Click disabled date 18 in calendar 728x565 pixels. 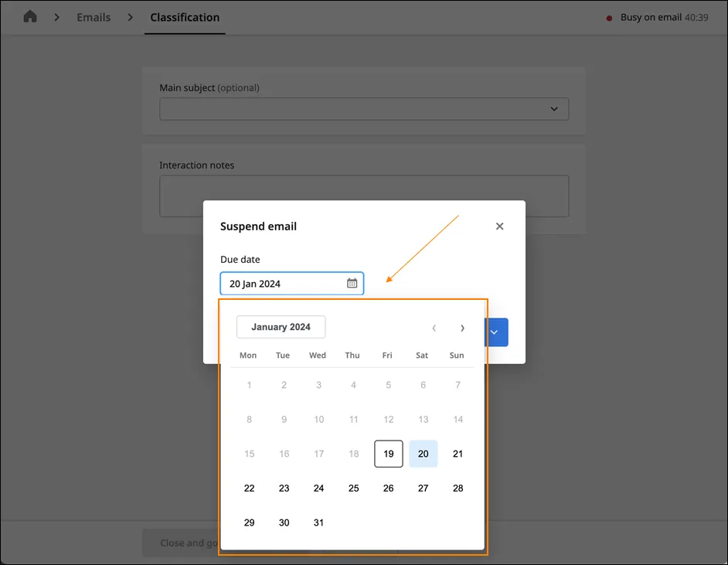[354, 454]
